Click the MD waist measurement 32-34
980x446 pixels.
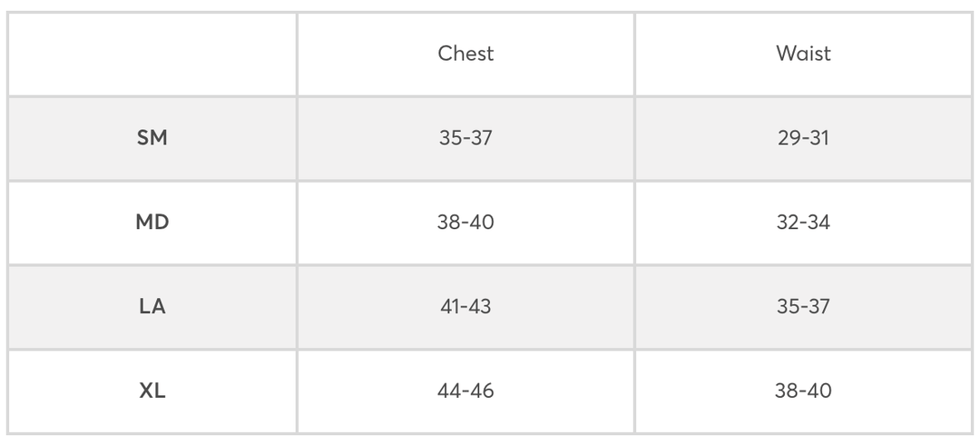click(803, 223)
